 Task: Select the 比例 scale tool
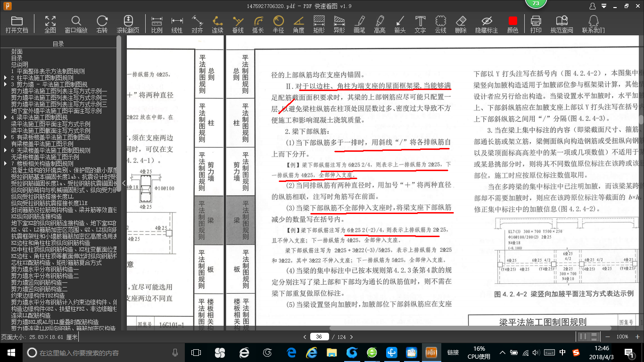157,24
